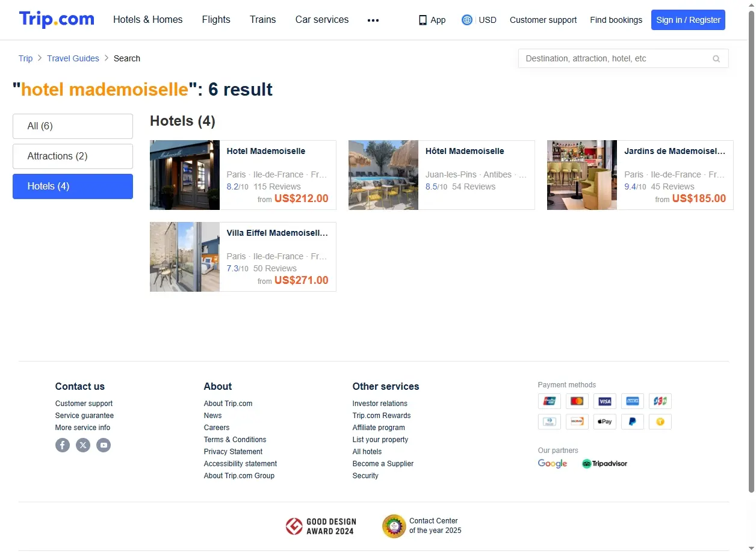This screenshot has height=554, width=756.
Task: Click the Jardins de Mademoisel... title
Action: tap(675, 151)
